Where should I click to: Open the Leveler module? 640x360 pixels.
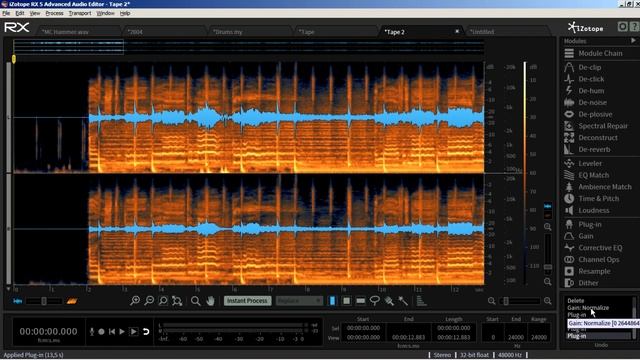point(584,163)
